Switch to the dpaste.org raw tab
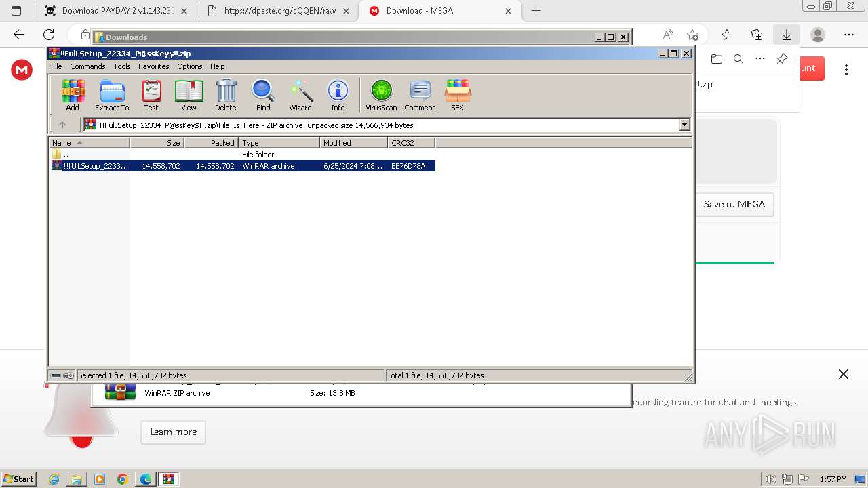868x488 pixels. tap(279, 11)
